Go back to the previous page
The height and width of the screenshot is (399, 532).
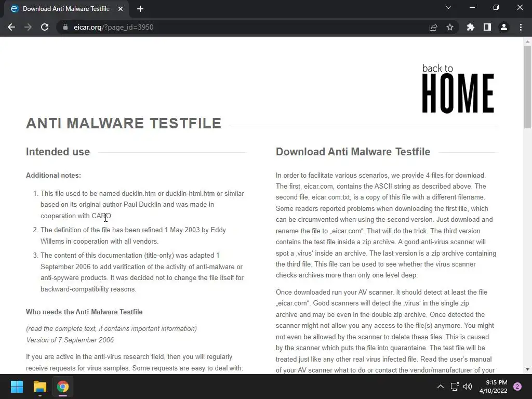(x=11, y=27)
